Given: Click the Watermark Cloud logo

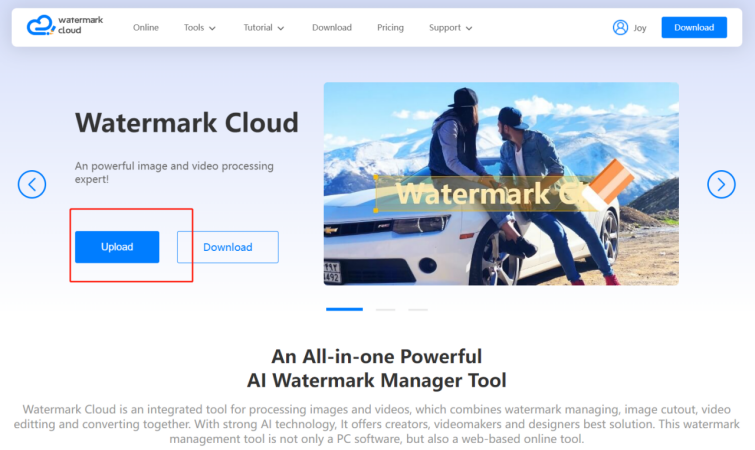Looking at the screenshot, I should click(65, 25).
